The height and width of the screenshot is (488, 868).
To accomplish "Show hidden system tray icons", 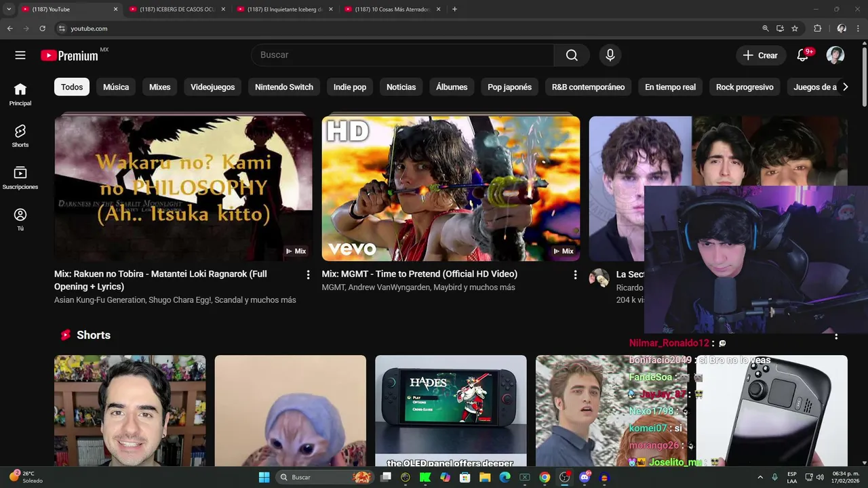I will pyautogui.click(x=760, y=477).
